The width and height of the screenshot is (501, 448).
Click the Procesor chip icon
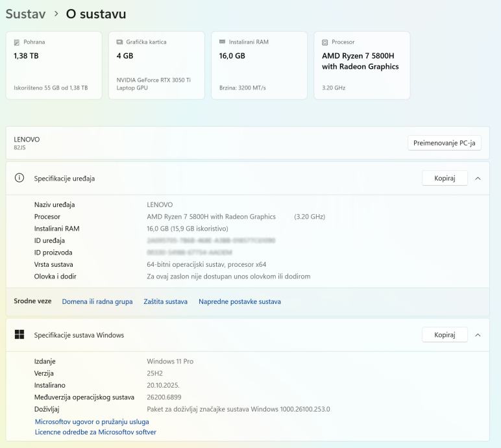point(325,42)
